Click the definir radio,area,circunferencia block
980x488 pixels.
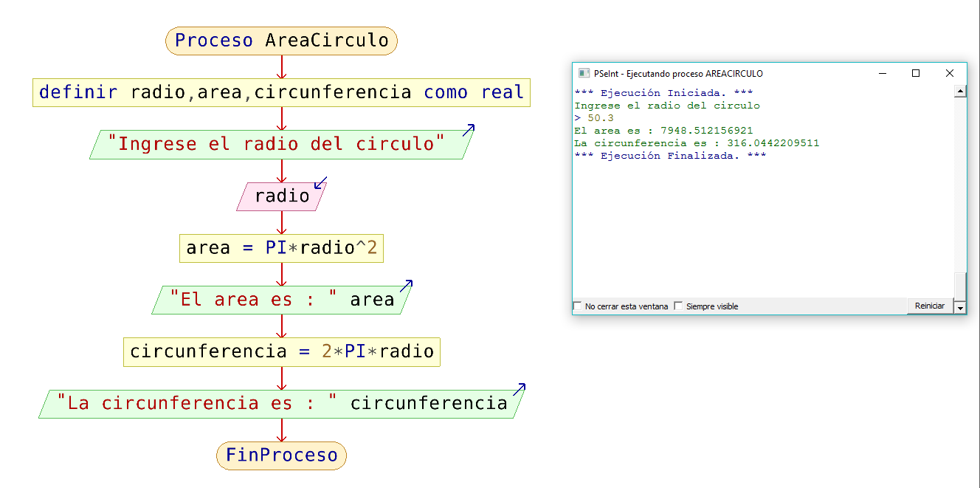click(x=281, y=92)
